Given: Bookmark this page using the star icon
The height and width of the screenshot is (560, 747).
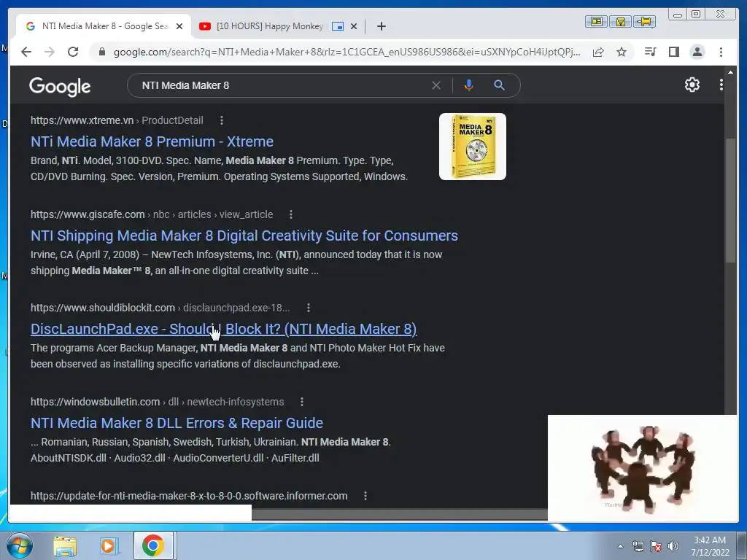Looking at the screenshot, I should coord(622,52).
